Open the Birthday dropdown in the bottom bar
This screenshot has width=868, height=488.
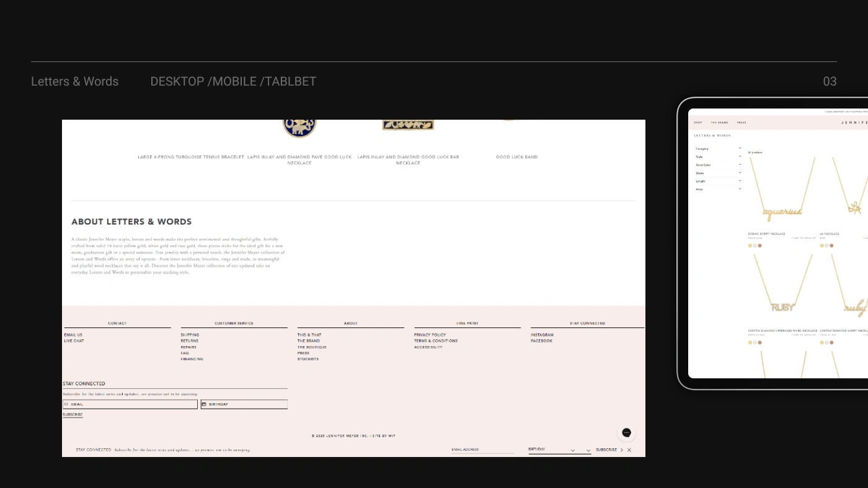560,450
